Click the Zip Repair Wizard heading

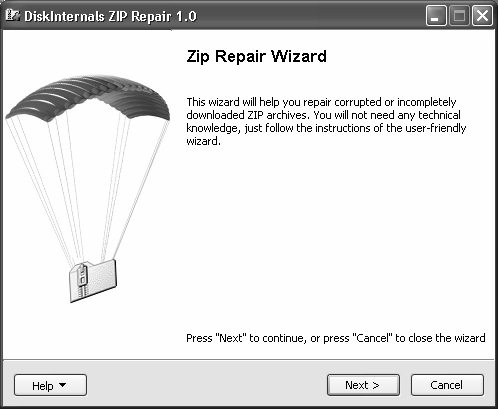pos(256,57)
